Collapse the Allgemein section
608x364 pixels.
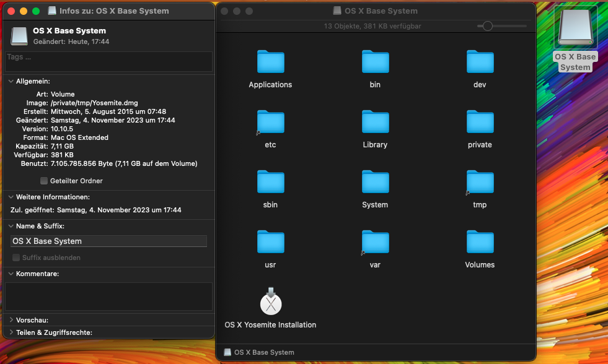11,81
